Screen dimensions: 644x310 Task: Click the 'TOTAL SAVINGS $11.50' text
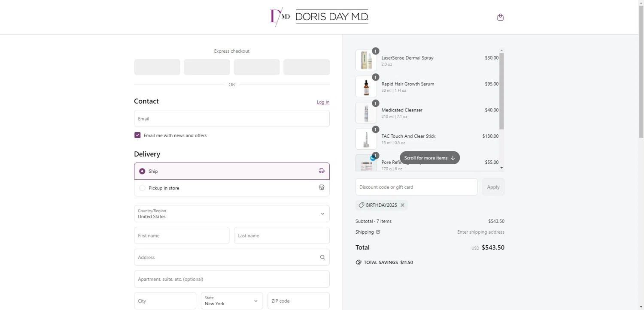click(389, 262)
